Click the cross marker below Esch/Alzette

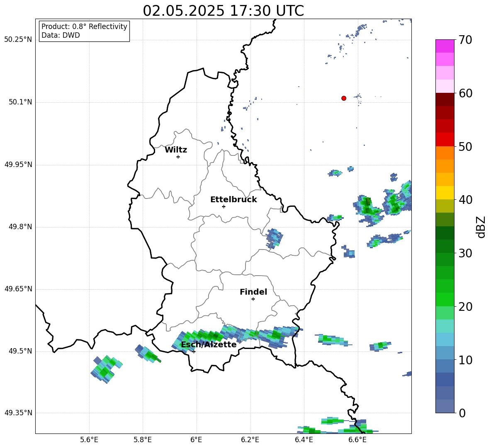coord(194,351)
